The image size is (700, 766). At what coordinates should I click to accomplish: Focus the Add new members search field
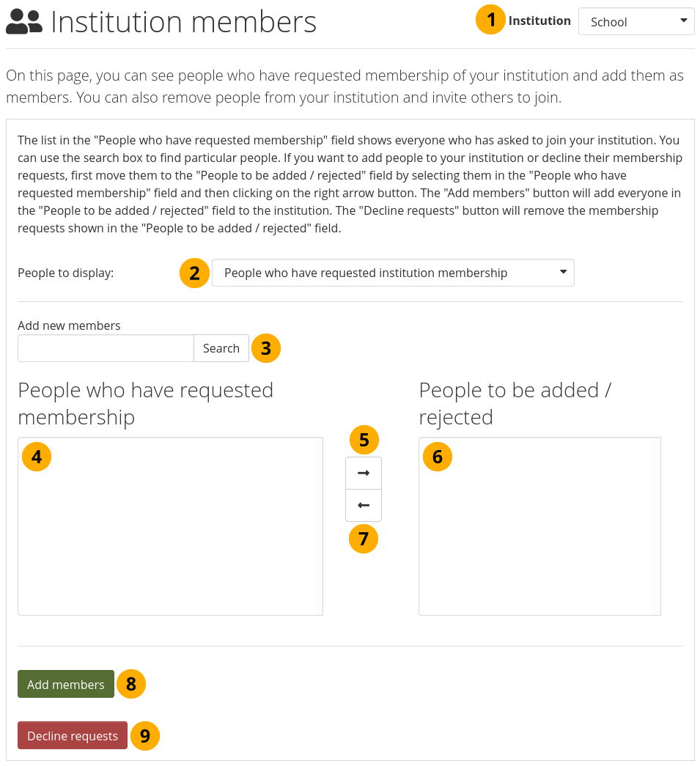coord(106,348)
